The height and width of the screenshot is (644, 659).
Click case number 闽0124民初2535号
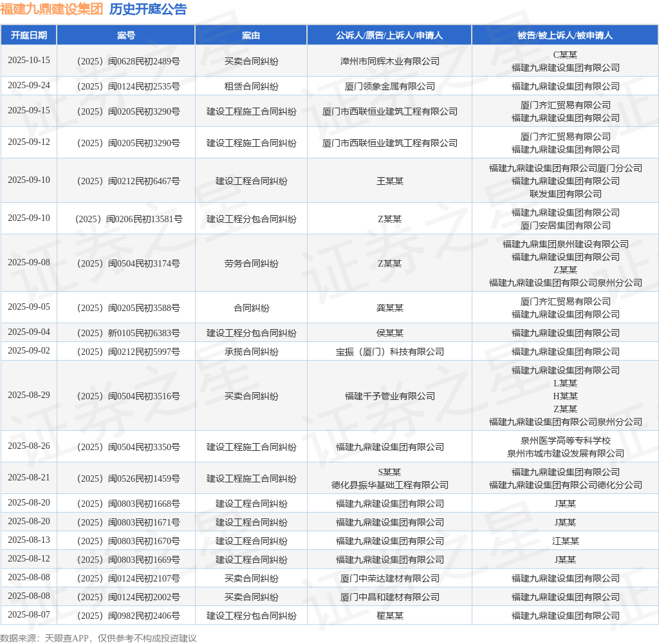[129, 87]
